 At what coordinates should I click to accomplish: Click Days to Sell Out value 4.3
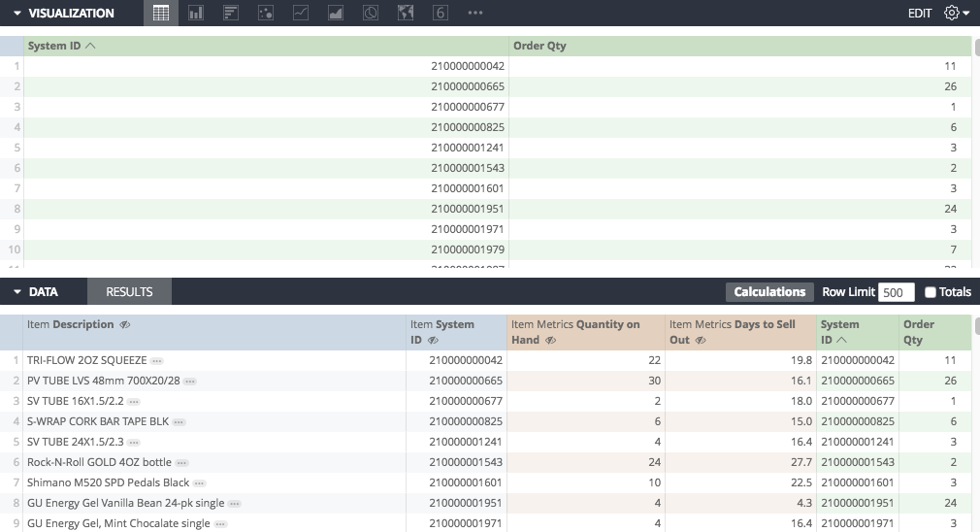[804, 503]
